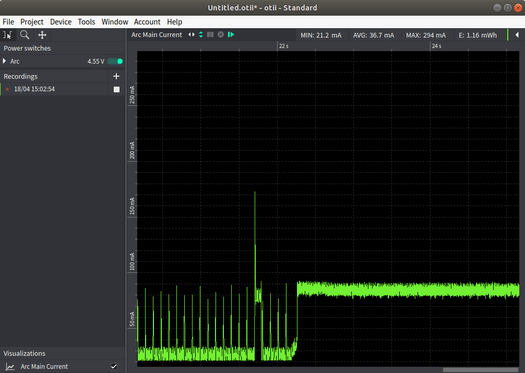Activate the zoom magnifier tool
525x373 pixels.
(24, 35)
